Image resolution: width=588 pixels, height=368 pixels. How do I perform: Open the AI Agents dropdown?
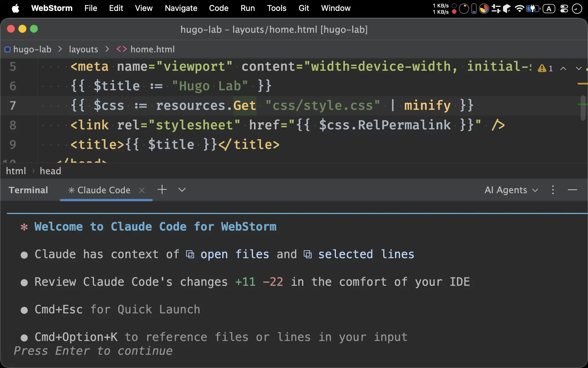tap(511, 190)
